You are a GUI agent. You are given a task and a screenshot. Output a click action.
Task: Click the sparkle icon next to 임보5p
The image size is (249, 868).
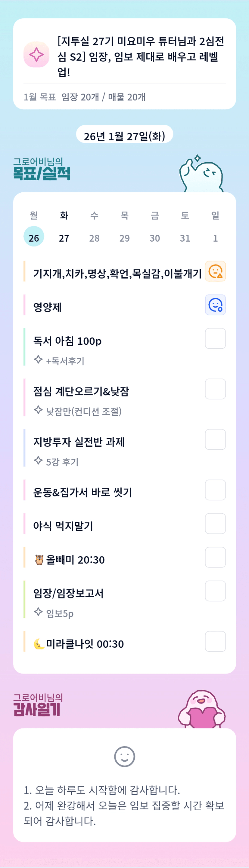click(38, 612)
